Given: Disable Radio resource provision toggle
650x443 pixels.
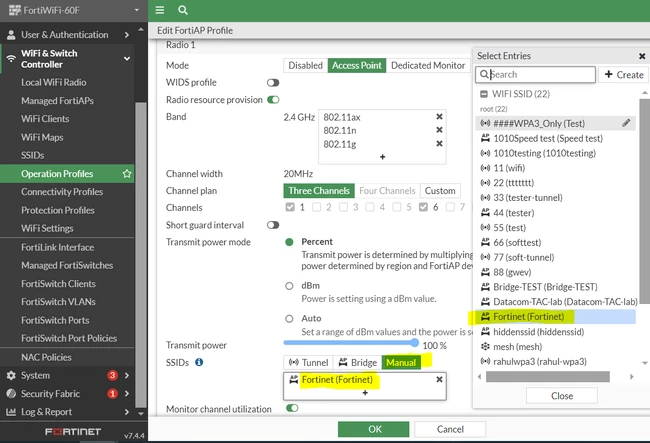Looking at the screenshot, I should (x=273, y=100).
